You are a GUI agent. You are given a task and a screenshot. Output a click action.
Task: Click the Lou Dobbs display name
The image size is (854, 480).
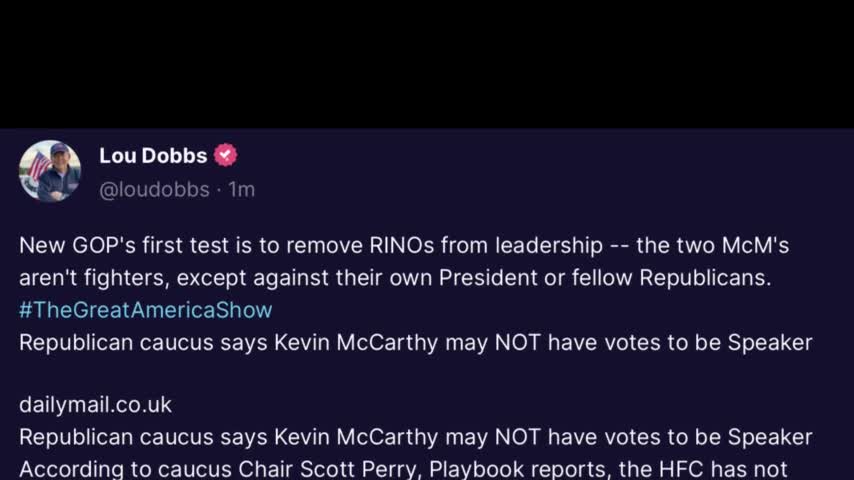(153, 155)
